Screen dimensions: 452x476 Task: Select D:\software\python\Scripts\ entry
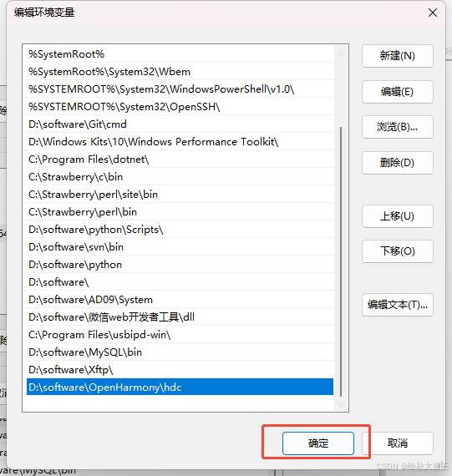(x=179, y=230)
